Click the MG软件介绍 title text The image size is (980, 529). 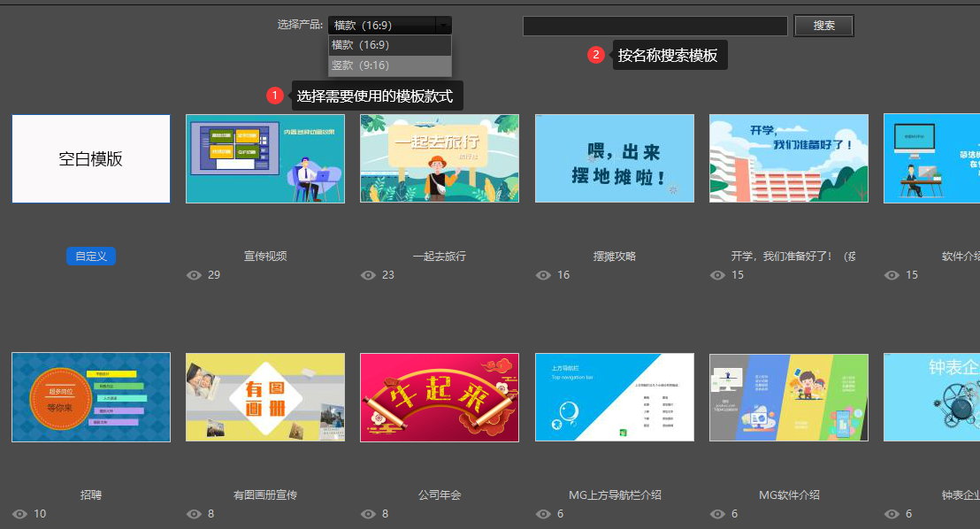tap(789, 495)
